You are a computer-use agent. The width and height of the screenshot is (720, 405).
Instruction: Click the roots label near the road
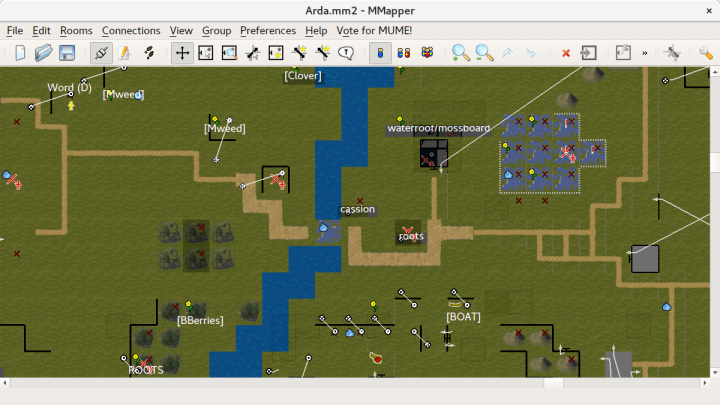[x=411, y=236]
